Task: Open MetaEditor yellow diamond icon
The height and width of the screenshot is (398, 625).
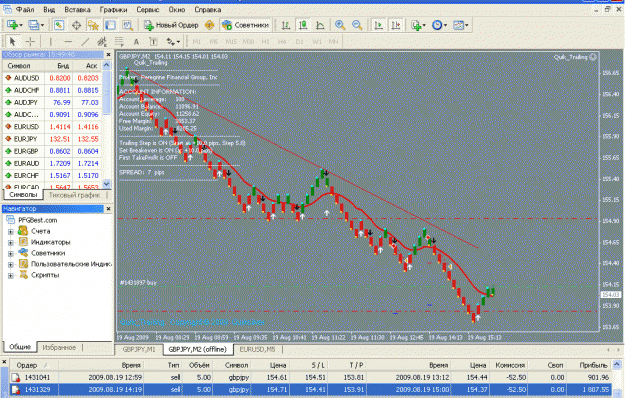Action: [209, 25]
